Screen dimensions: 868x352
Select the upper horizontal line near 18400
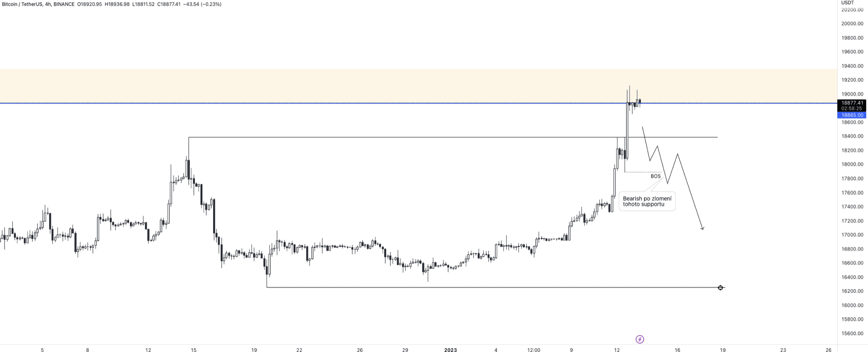[x=421, y=137]
